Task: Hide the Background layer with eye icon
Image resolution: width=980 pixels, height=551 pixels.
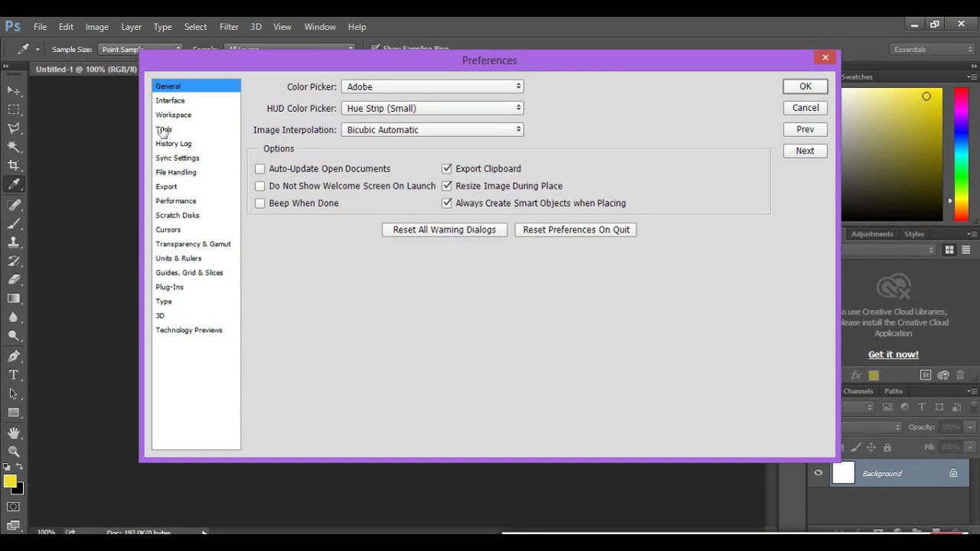Action: point(818,473)
